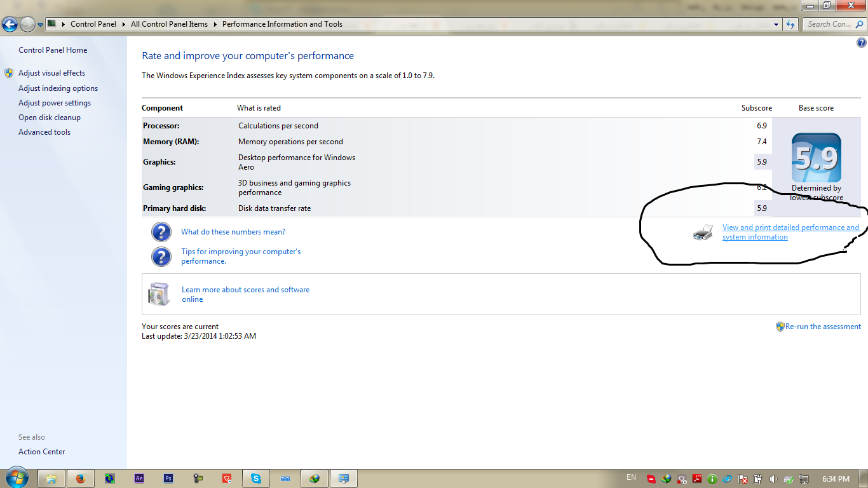Open Tips for improving your computer's performance

click(241, 256)
